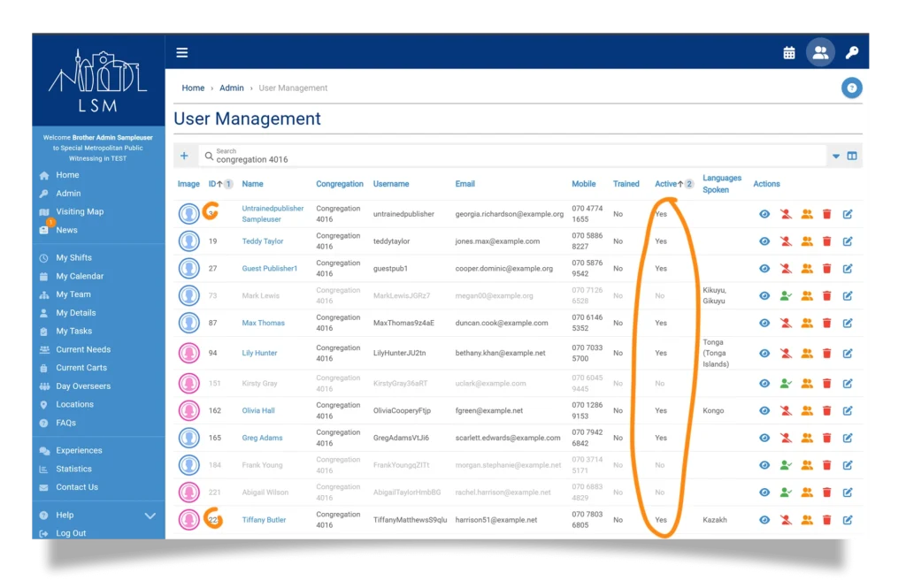Open My Shifts in sidebar
This screenshot has height=588, width=906.
coord(73,257)
